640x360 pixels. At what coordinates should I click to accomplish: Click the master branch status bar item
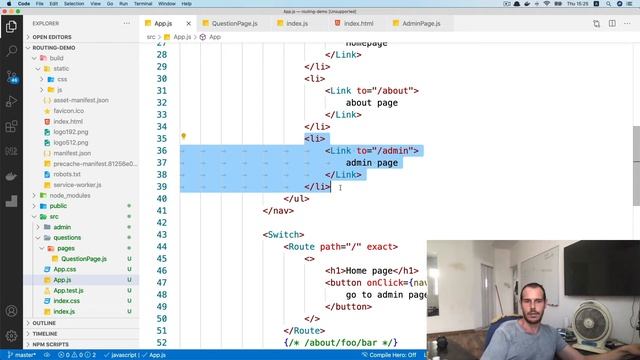click(x=22, y=355)
